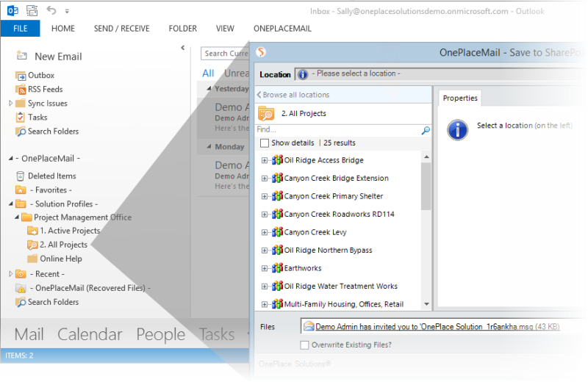Click the 2. All Projects header icon in dialog
The width and height of the screenshot is (588, 382).
pyautogui.click(x=266, y=114)
